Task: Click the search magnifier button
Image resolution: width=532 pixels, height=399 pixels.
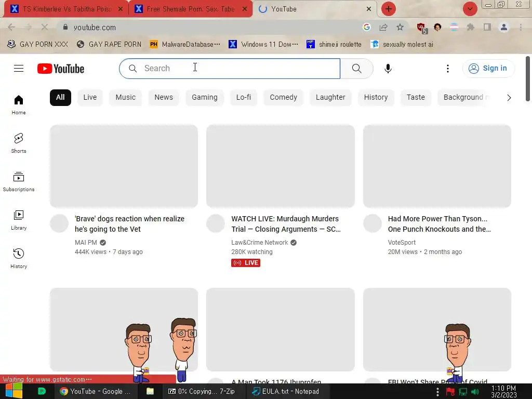Action: pyautogui.click(x=356, y=69)
